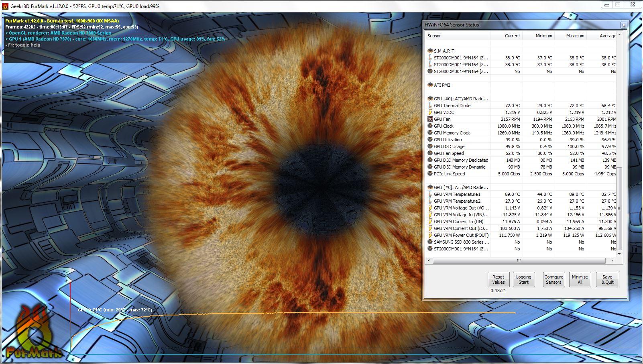Open Configure Sensors in HWiNFO64
This screenshot has height=364, width=643.
pyautogui.click(x=553, y=279)
